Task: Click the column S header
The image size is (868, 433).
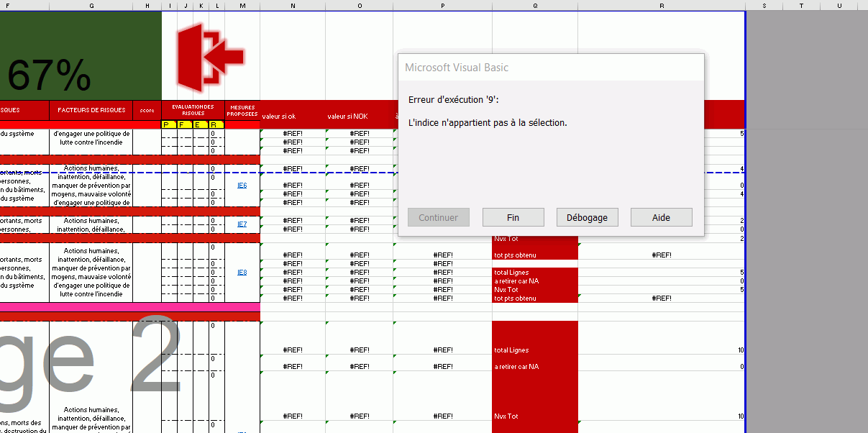Action: click(764, 5)
